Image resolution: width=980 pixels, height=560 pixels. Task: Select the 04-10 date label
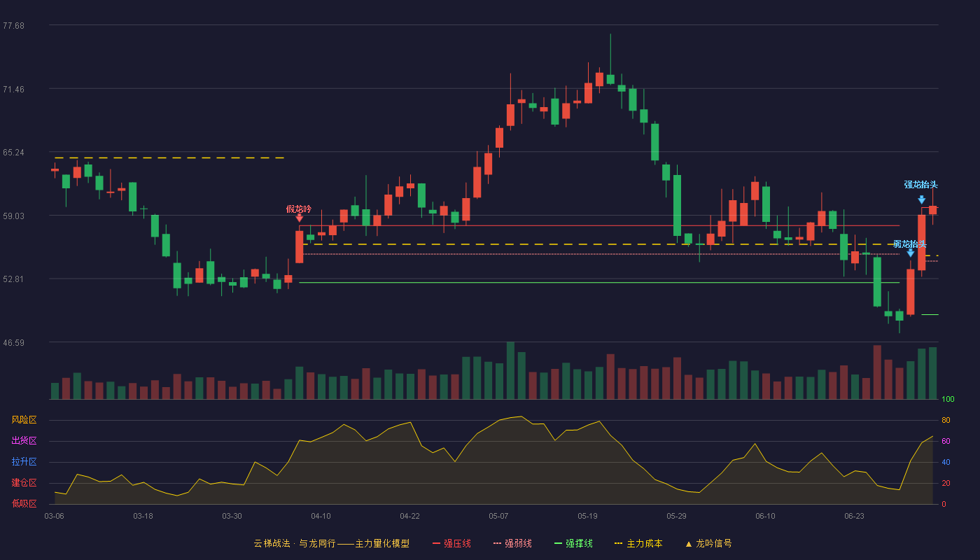tap(321, 516)
